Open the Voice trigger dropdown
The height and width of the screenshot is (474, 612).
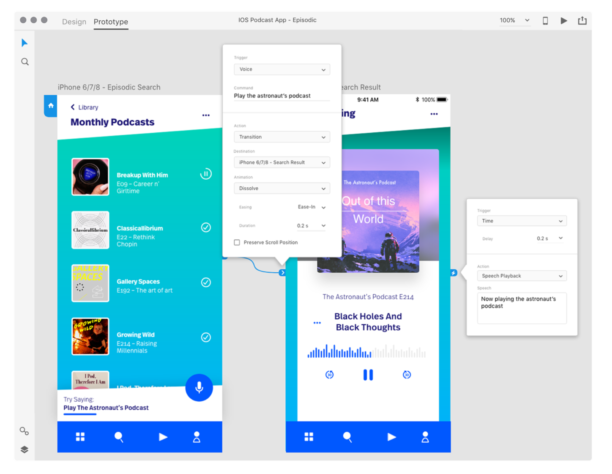[x=282, y=69]
